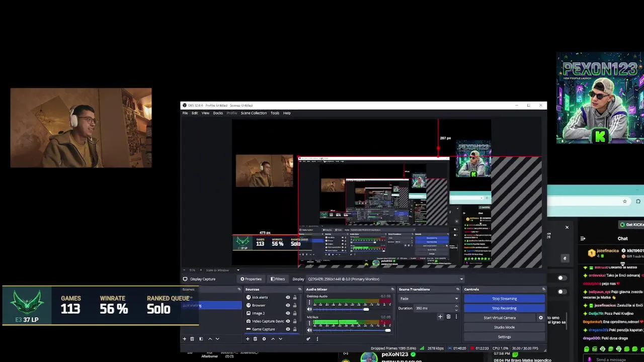Image resolution: width=644 pixels, height=362 pixels.
Task: Remove scene transition with trash icon
Action: [448, 317]
